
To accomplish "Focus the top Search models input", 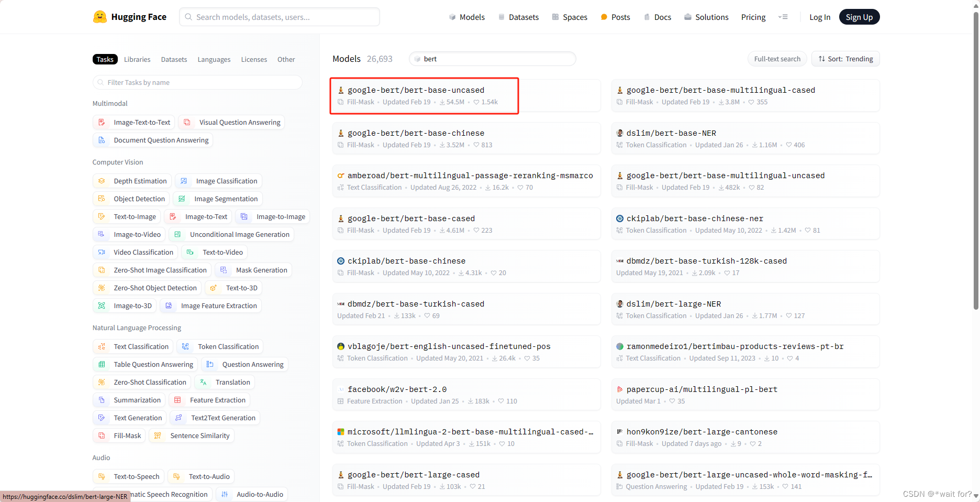I will 280,17.
